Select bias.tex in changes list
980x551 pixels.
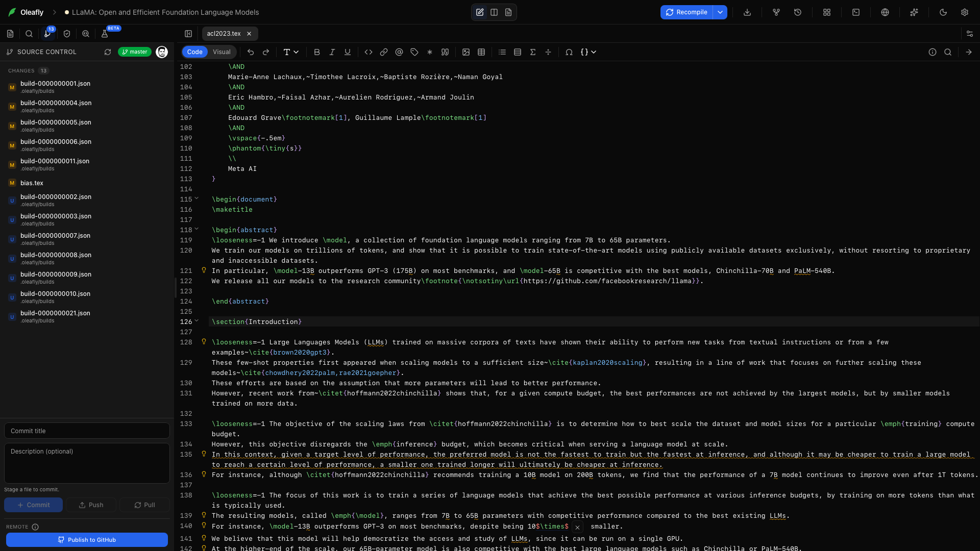pyautogui.click(x=87, y=183)
